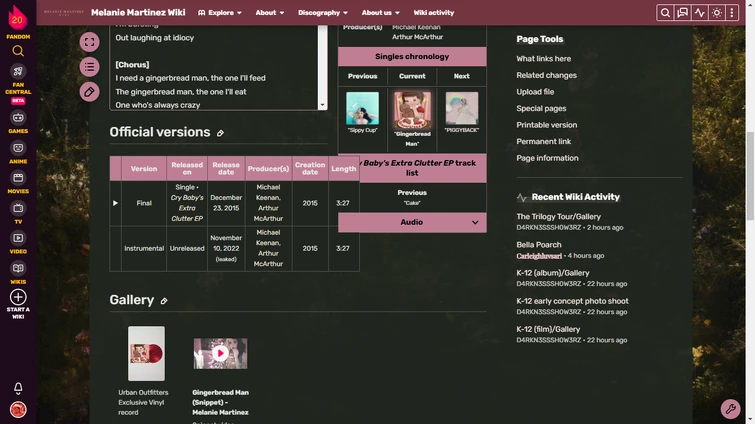Open the Sippy Cup cover thumbnail

tap(363, 108)
